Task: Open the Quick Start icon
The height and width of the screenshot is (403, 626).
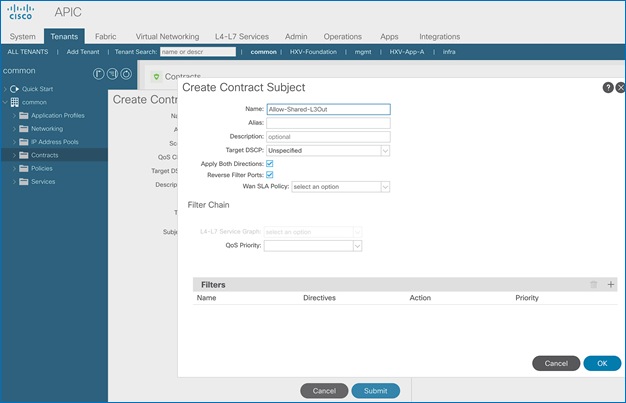Action: [14, 89]
